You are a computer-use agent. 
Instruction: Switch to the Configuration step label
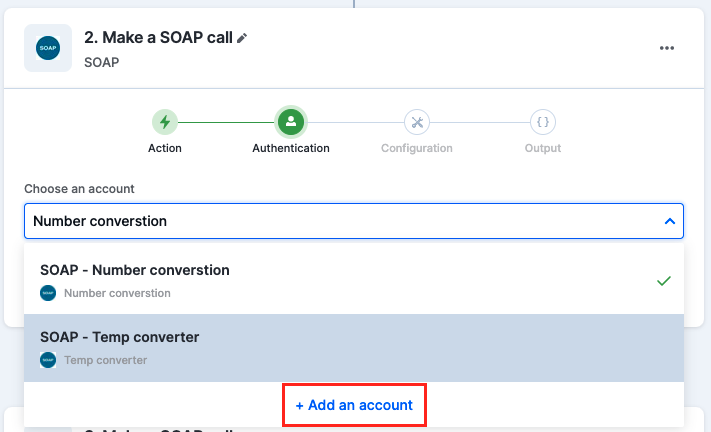(417, 148)
